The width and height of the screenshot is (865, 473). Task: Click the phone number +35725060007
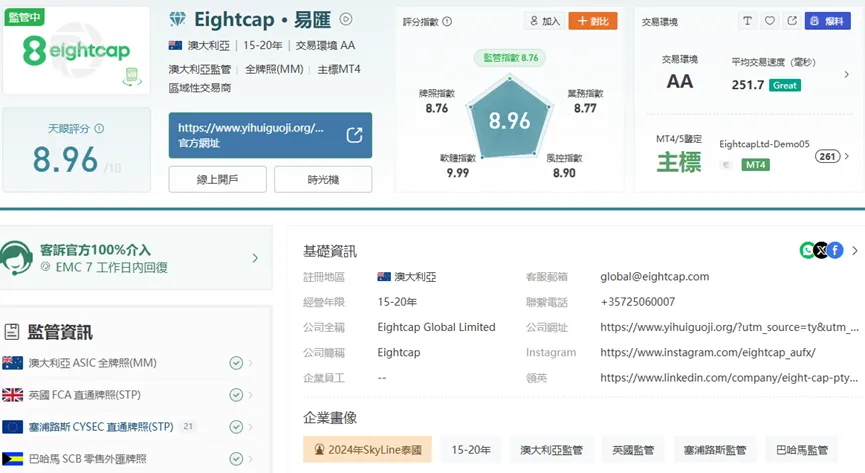pos(638,302)
